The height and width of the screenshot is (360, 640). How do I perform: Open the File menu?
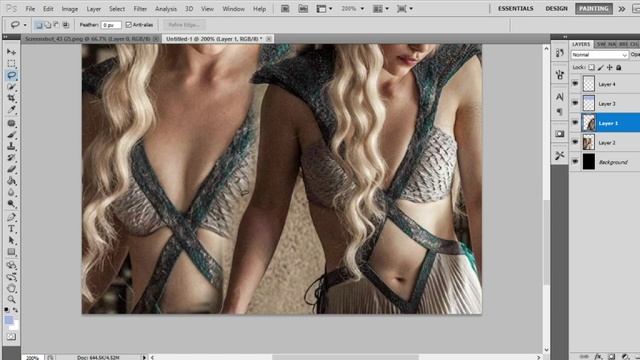[30, 9]
